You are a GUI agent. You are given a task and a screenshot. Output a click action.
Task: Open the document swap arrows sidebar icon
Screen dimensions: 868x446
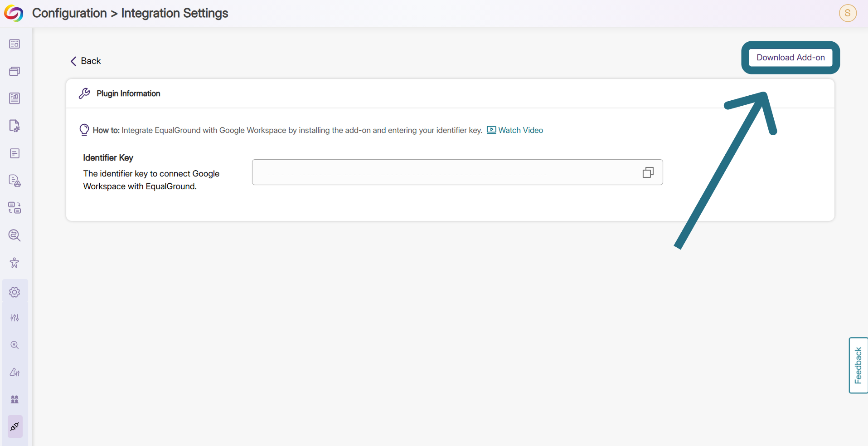(15, 208)
